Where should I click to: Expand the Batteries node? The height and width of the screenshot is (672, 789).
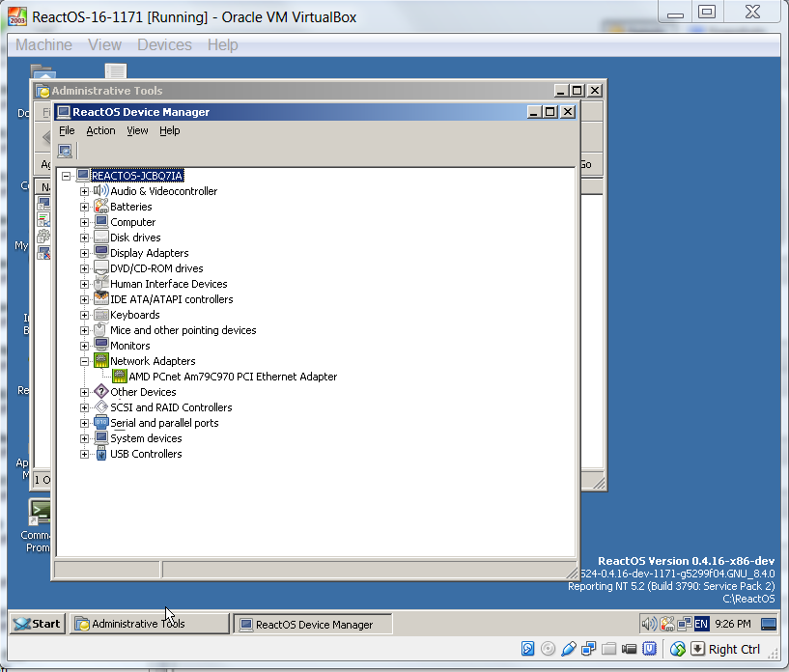pyautogui.click(x=85, y=207)
